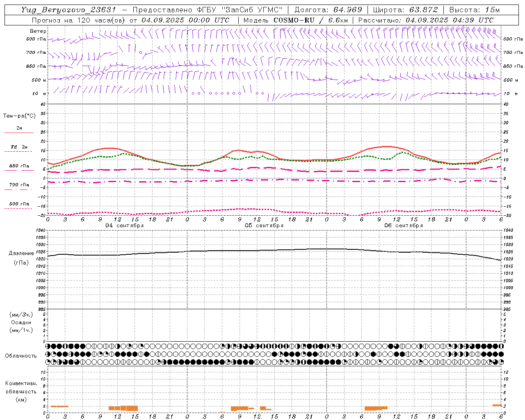Select the Облачность cloud cover label
Screen dimensions: 525x420
tap(21, 356)
